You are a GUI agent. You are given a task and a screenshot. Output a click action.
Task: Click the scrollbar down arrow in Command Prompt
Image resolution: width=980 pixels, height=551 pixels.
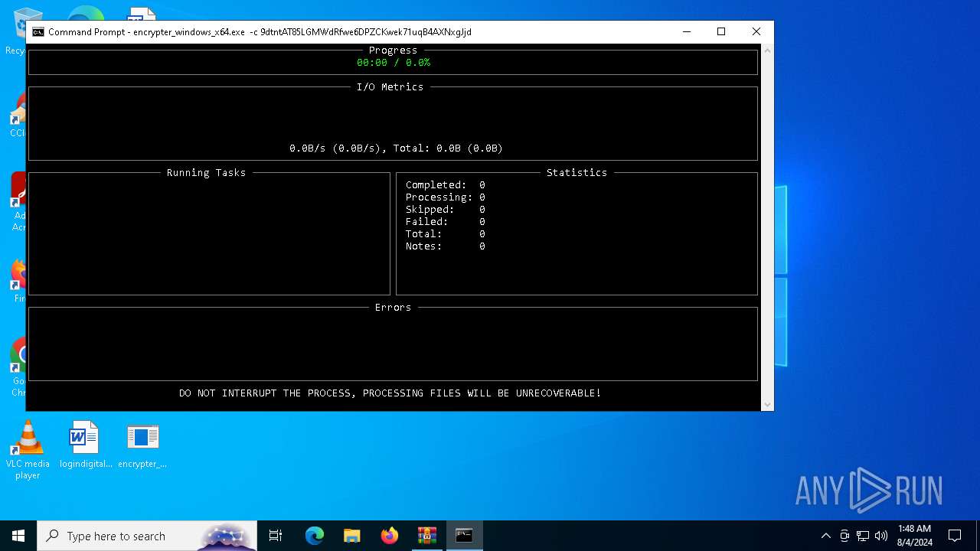[x=767, y=404]
